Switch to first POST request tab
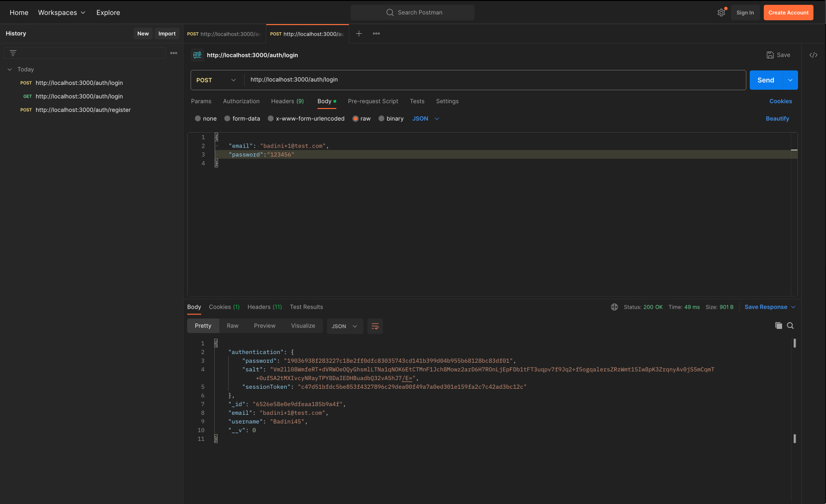 click(224, 34)
